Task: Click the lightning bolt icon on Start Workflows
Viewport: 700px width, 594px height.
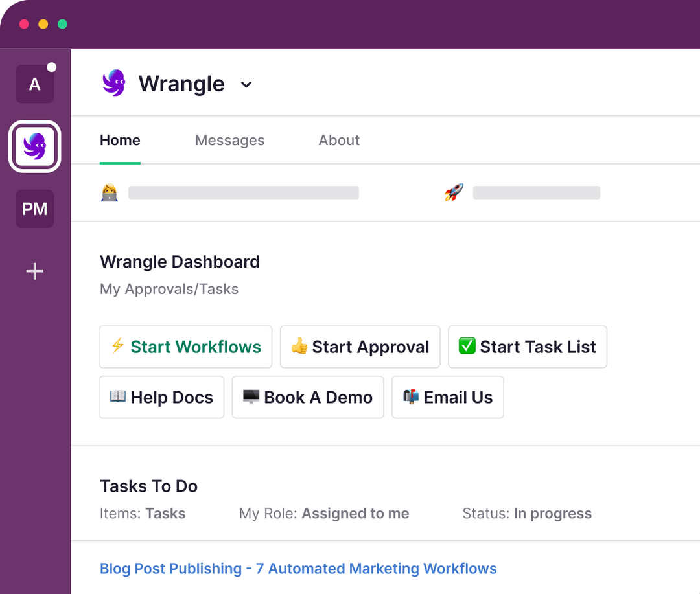Action: click(x=119, y=347)
